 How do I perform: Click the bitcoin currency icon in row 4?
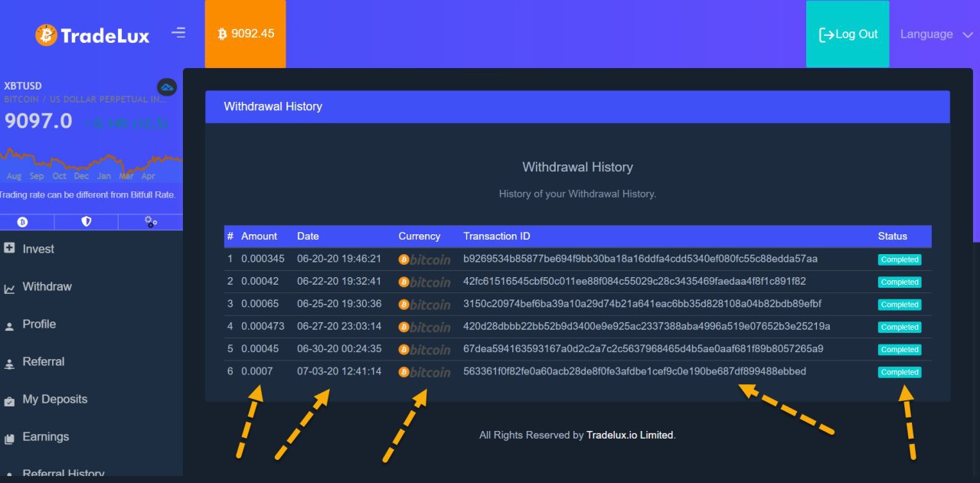coord(425,327)
